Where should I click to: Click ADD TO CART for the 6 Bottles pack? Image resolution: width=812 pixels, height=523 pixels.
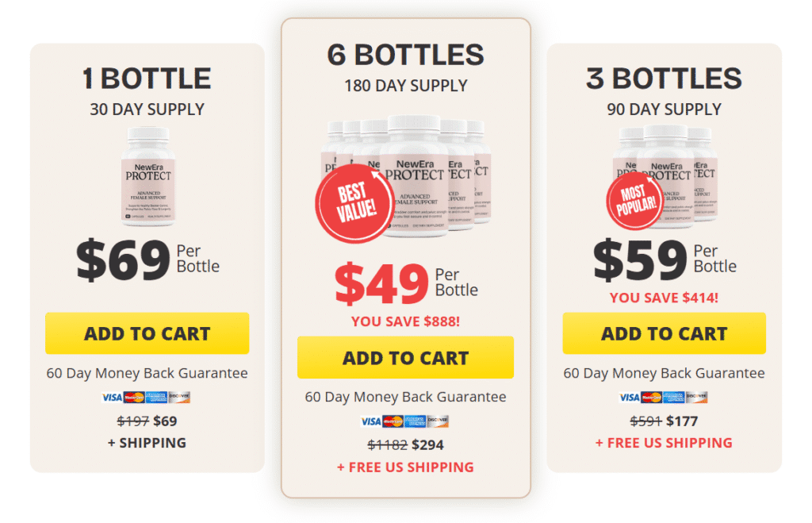[x=405, y=358]
